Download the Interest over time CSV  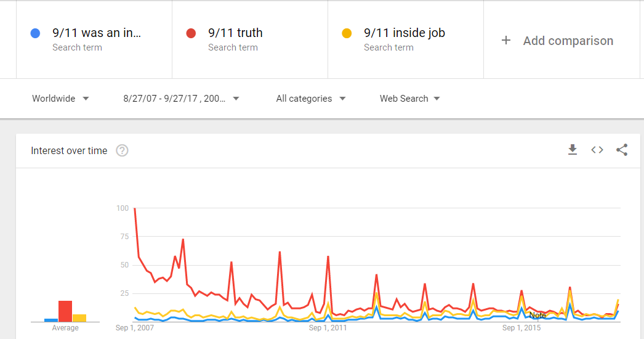pyautogui.click(x=573, y=150)
